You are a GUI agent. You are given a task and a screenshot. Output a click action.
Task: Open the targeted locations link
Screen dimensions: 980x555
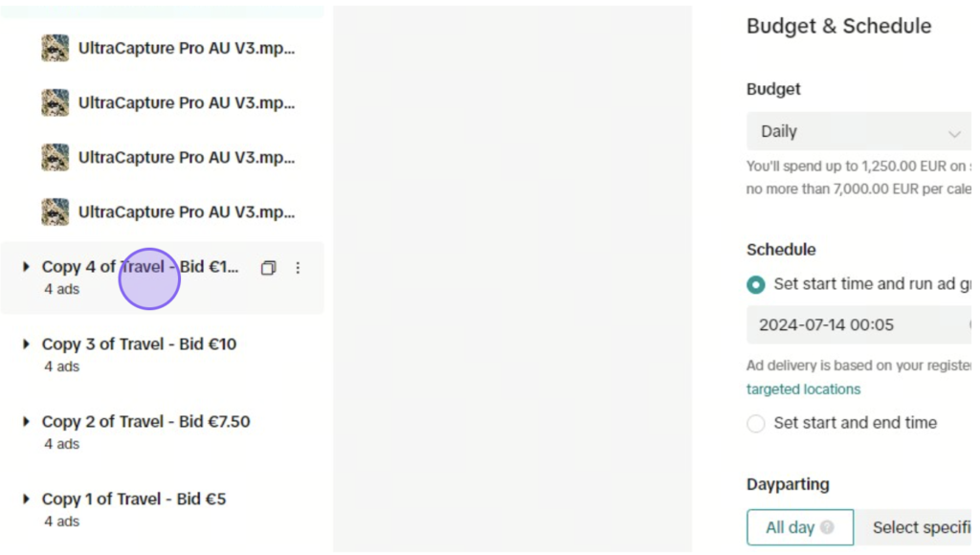(803, 389)
